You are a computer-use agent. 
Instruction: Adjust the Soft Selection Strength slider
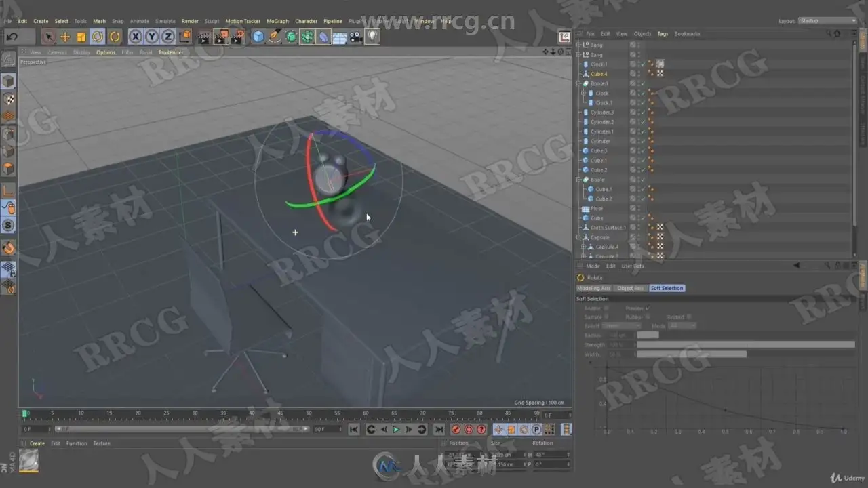coord(746,344)
